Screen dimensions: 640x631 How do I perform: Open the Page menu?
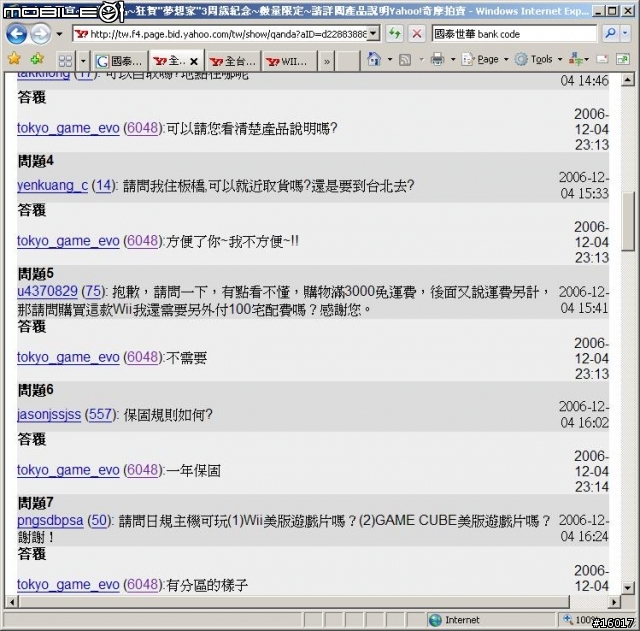coord(485,60)
